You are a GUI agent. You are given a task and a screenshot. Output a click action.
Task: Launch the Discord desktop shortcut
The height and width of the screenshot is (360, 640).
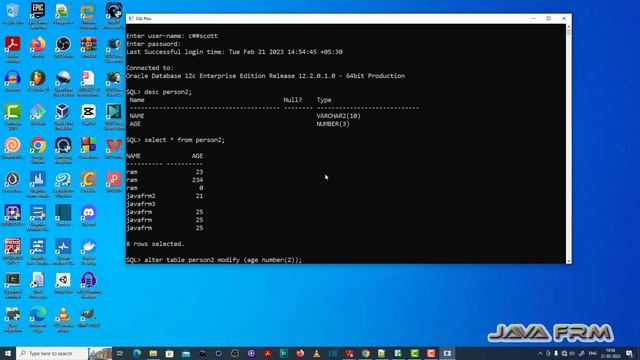[88, 215]
